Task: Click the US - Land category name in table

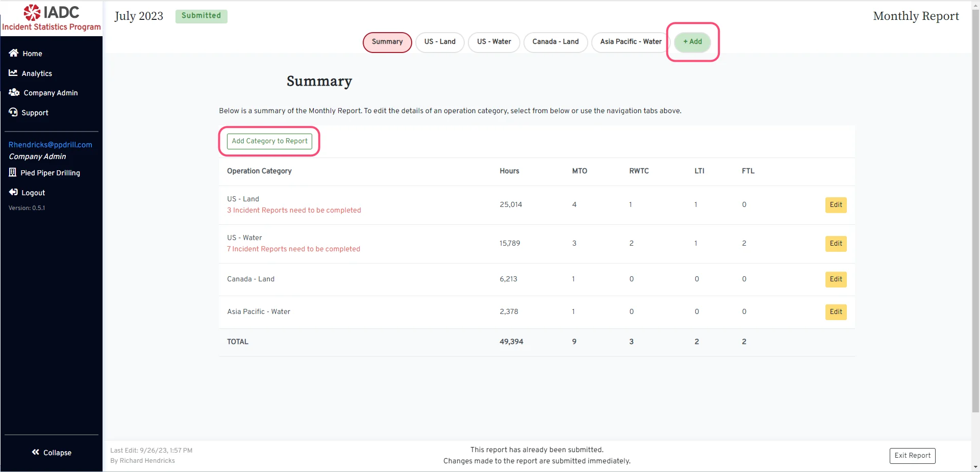Action: pos(243,199)
